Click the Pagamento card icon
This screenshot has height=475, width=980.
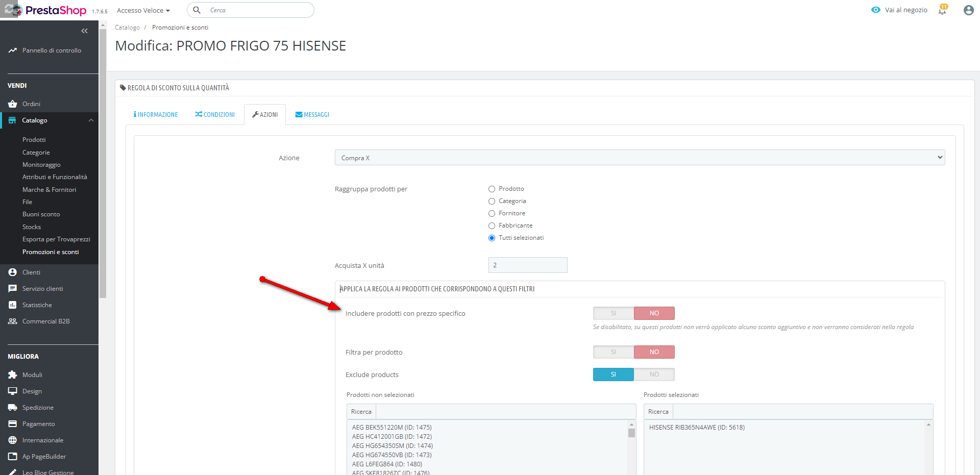tap(13, 424)
